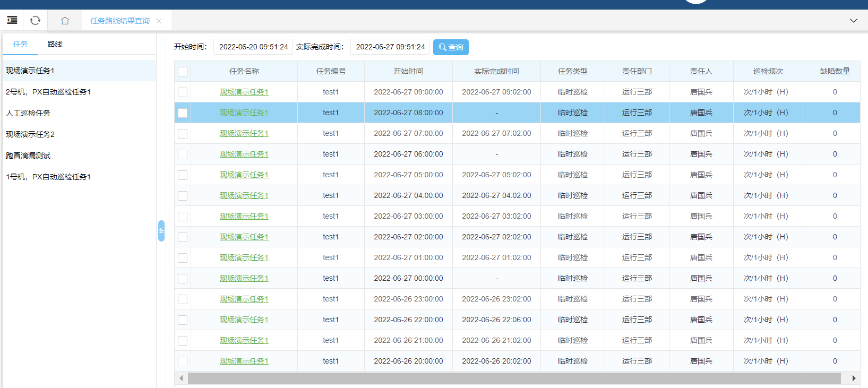Click the 任务名称 column header

(244, 71)
